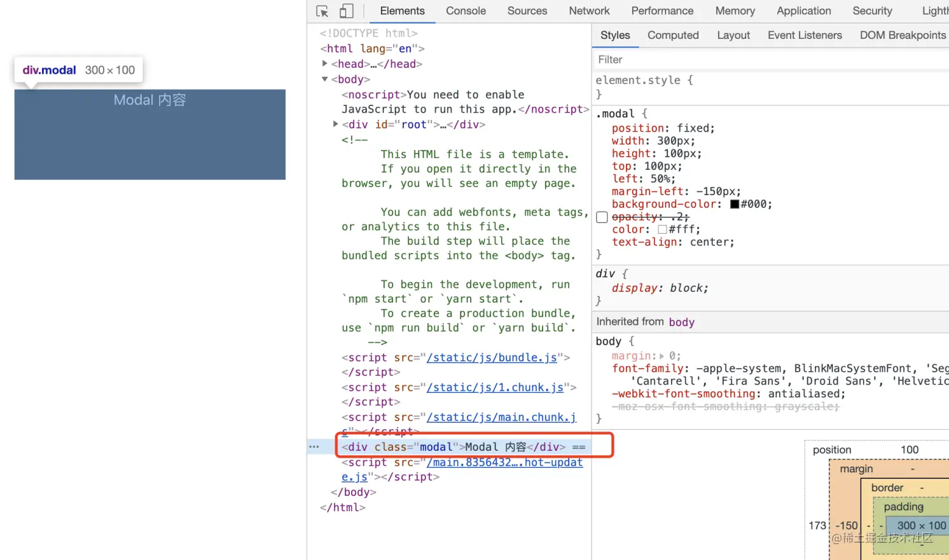Click the box model position value 100

pos(910,450)
